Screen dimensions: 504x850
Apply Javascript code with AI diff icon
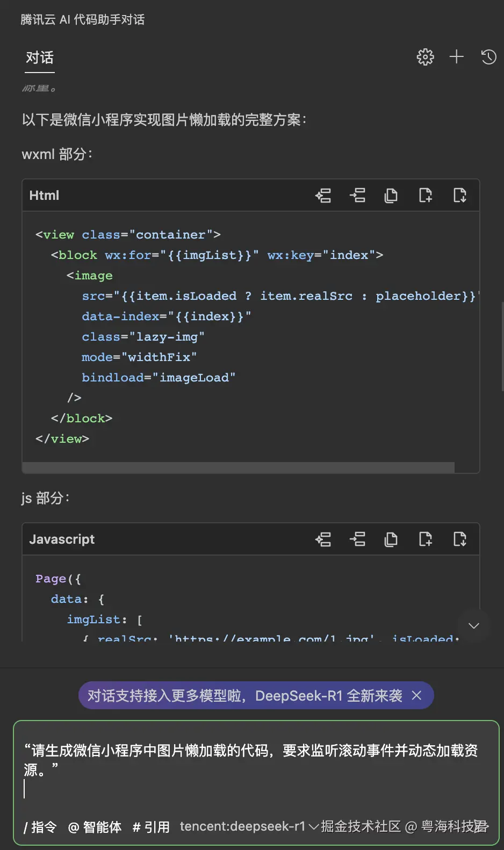click(323, 539)
